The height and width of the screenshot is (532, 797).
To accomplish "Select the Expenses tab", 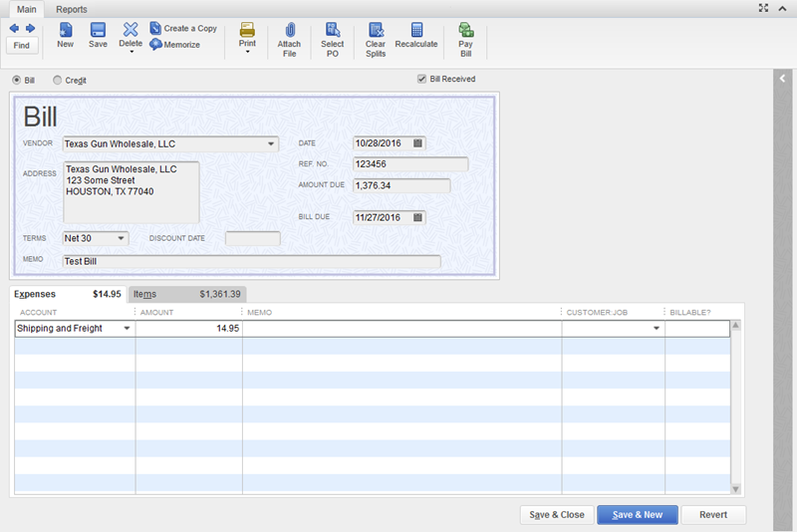I will coord(68,294).
